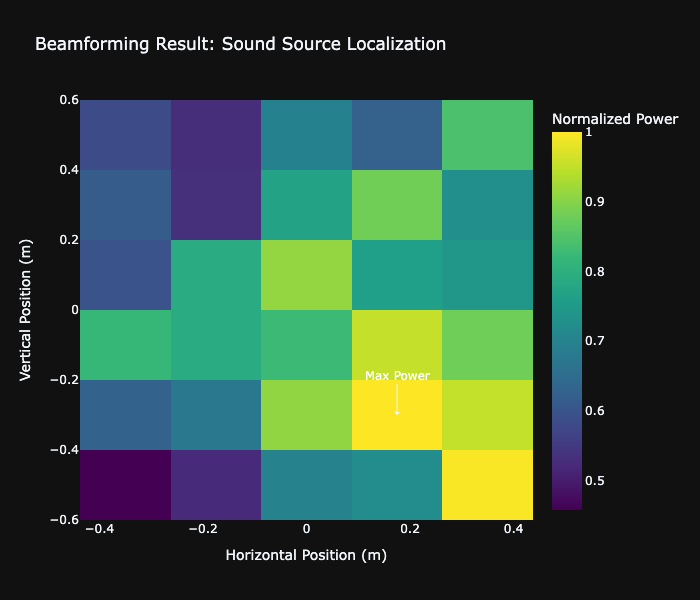The width and height of the screenshot is (700, 600).
Task: Click the "Max Power" annotation text
Action: click(x=397, y=376)
